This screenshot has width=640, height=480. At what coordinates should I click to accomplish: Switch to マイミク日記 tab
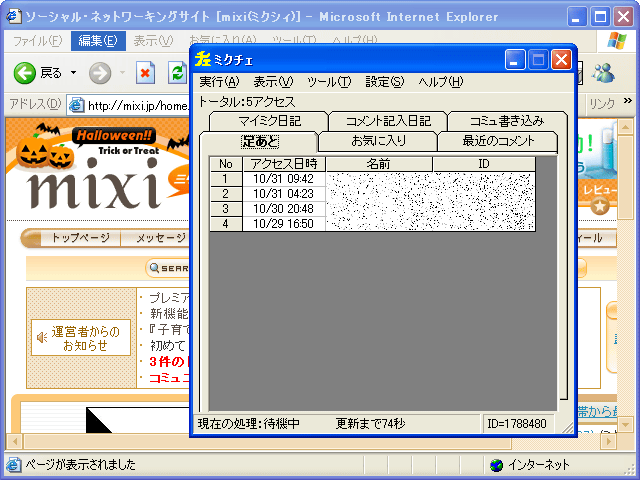(269, 121)
